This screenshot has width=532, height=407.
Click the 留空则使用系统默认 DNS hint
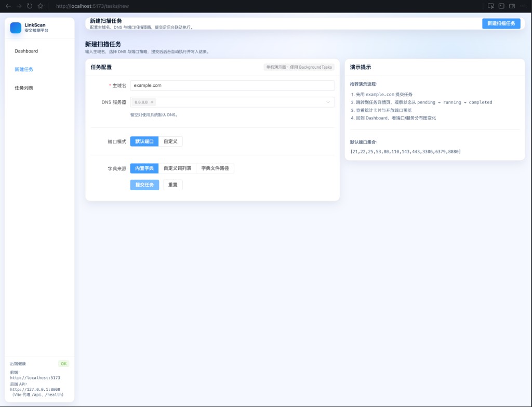pyautogui.click(x=155, y=115)
